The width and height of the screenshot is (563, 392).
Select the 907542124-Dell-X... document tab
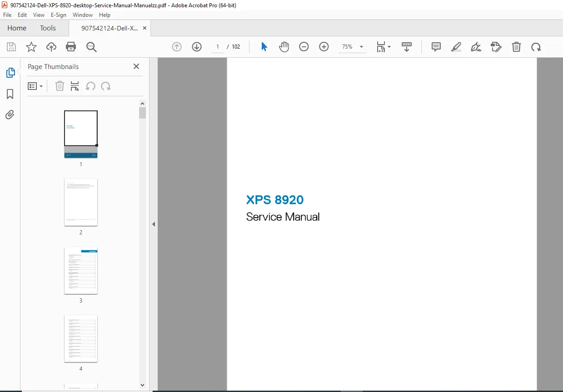pyautogui.click(x=109, y=28)
